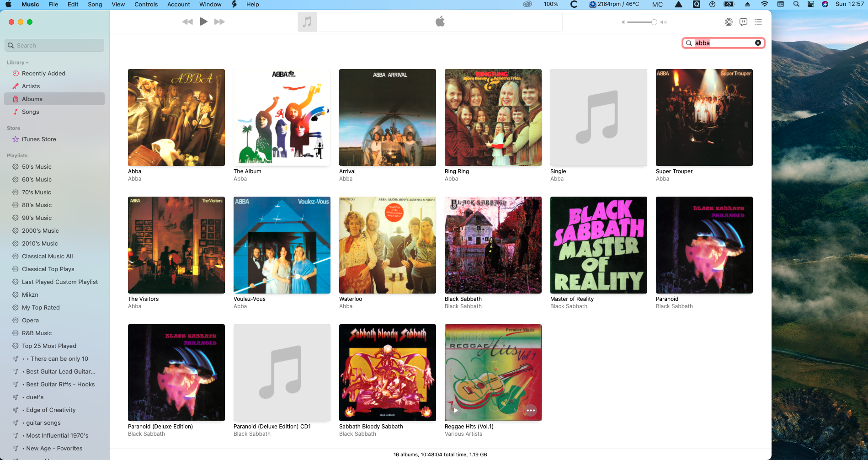Open Control Center in the menu bar

pyautogui.click(x=811, y=4)
